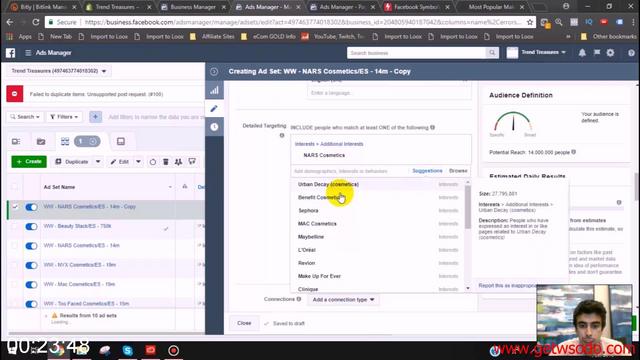The width and height of the screenshot is (640, 360).
Task: Click the audience people icon in toolbar
Action: coord(178,162)
